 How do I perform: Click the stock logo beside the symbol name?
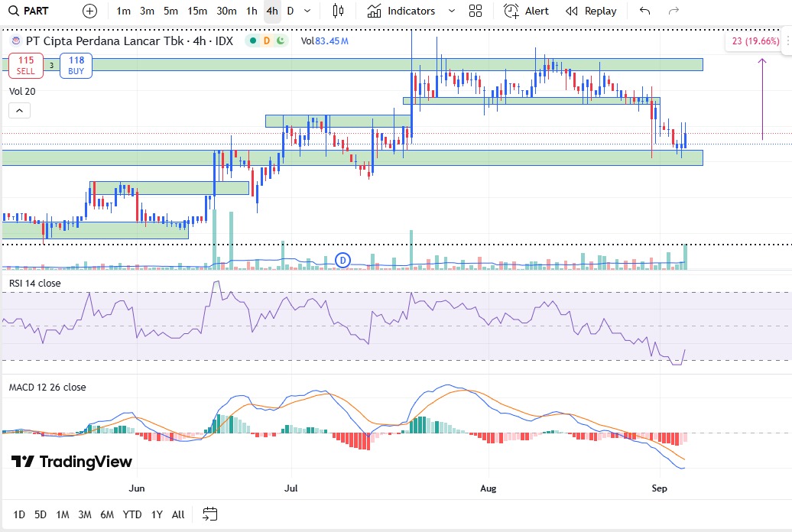coord(15,41)
